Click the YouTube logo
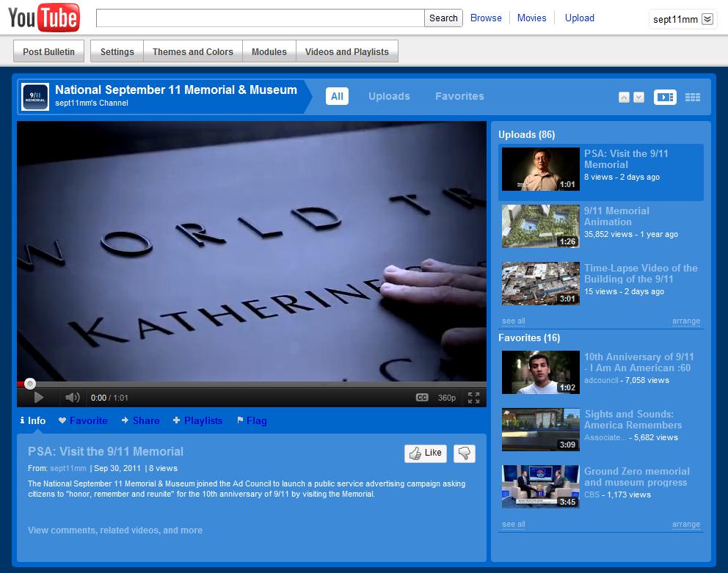 click(x=44, y=18)
